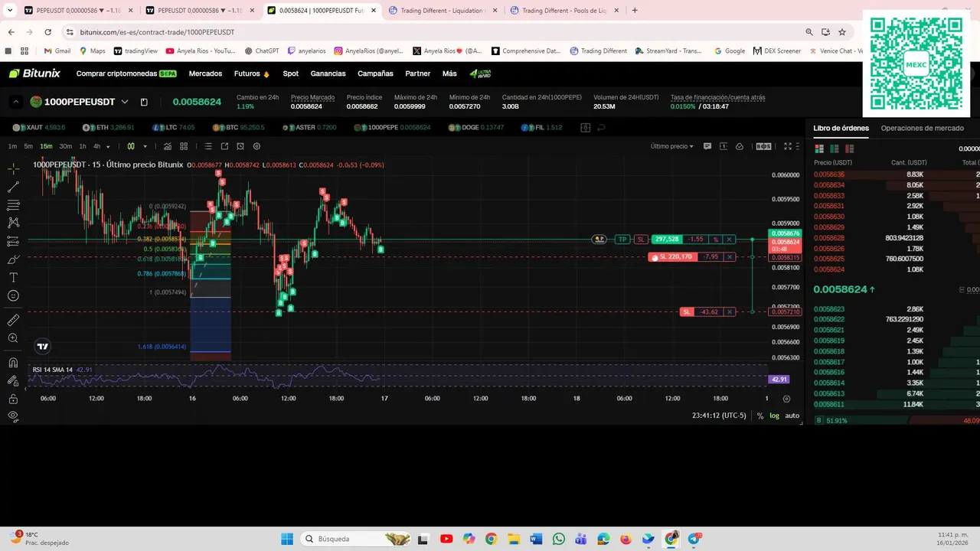
Task: Open the Futuros menu
Action: coord(252,73)
